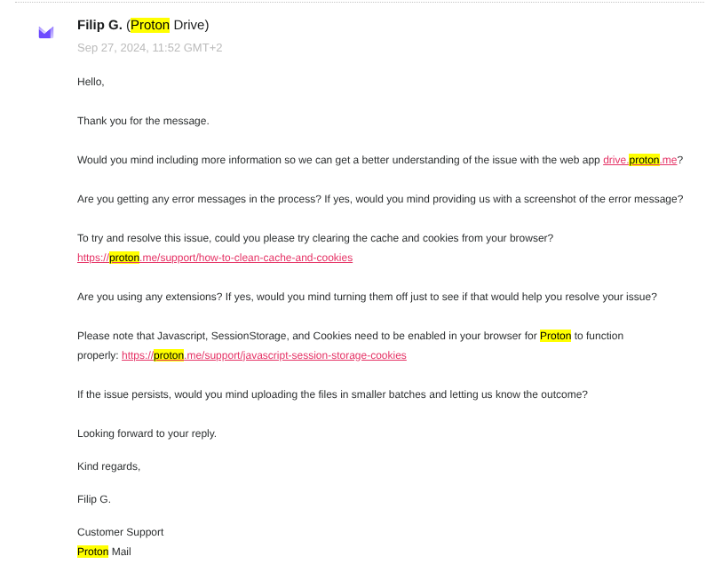
Task: Select the "Thank you for the message." line
Action: pos(143,121)
